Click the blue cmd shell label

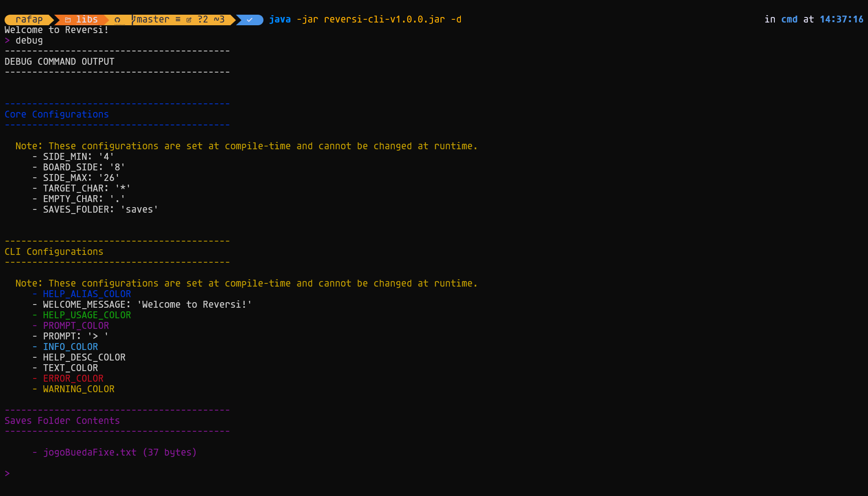click(x=789, y=19)
